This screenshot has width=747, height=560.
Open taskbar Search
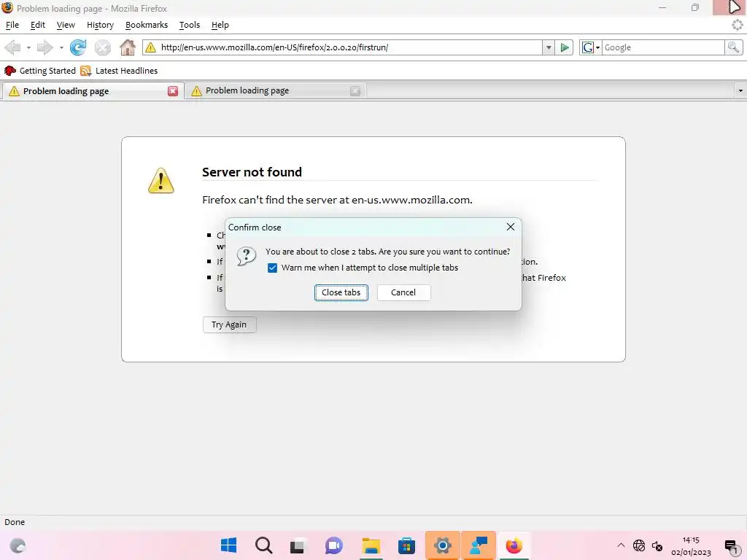(263, 545)
